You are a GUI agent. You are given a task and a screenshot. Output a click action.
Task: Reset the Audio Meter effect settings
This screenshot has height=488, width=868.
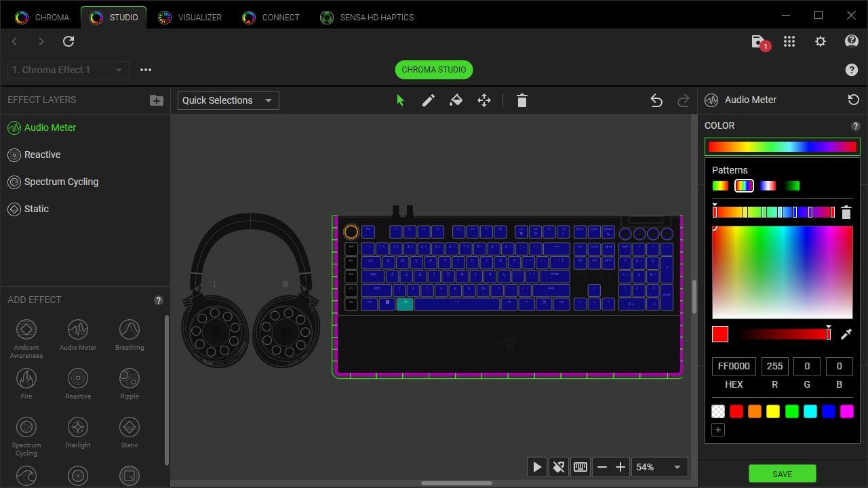[x=853, y=100]
